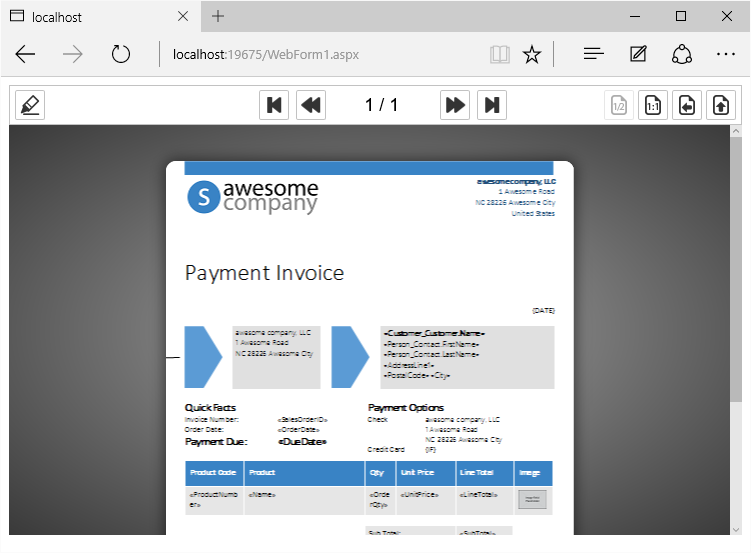The width and height of the screenshot is (751, 553).
Task: Click the address bar showing localhost:19675
Action: [x=320, y=54]
